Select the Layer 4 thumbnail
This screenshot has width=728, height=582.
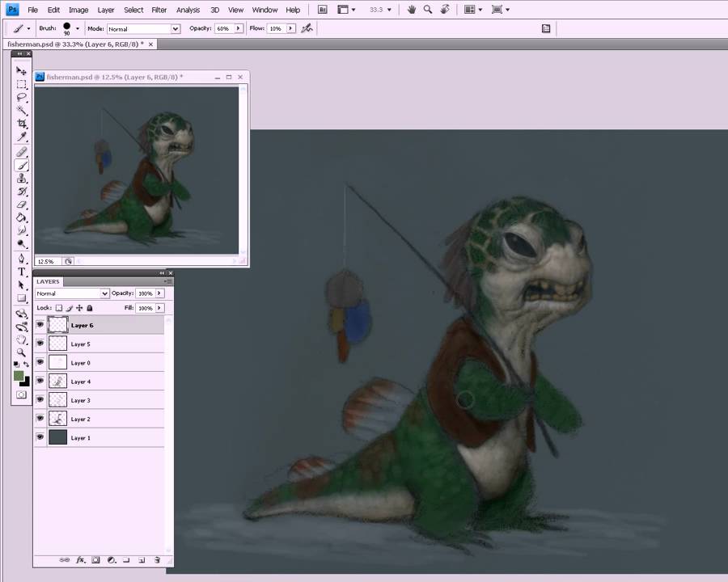[x=57, y=381]
